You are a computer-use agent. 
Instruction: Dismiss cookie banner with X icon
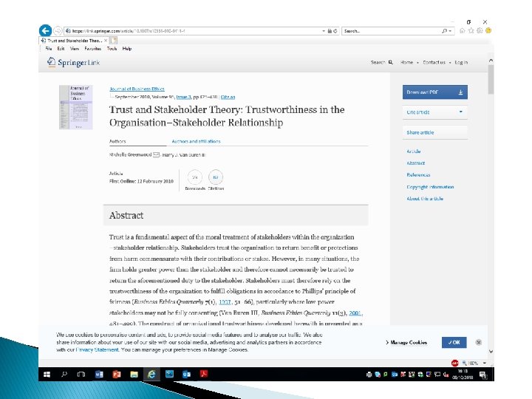pos(478,342)
